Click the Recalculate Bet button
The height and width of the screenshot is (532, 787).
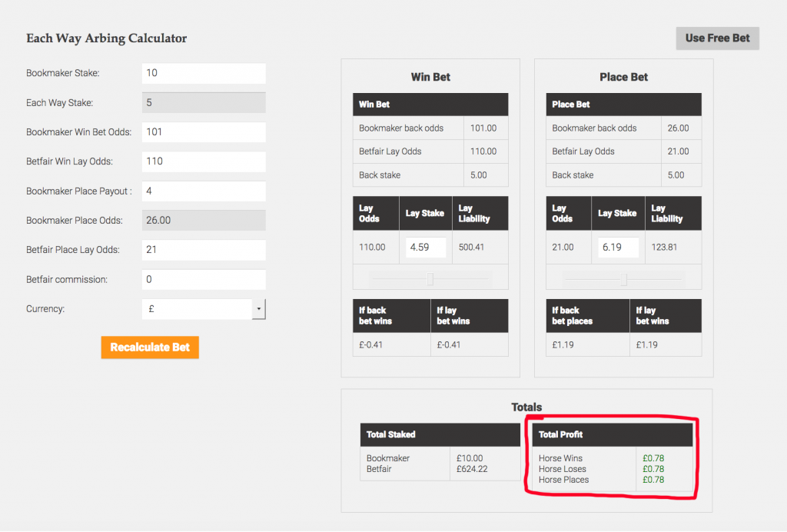[150, 347]
